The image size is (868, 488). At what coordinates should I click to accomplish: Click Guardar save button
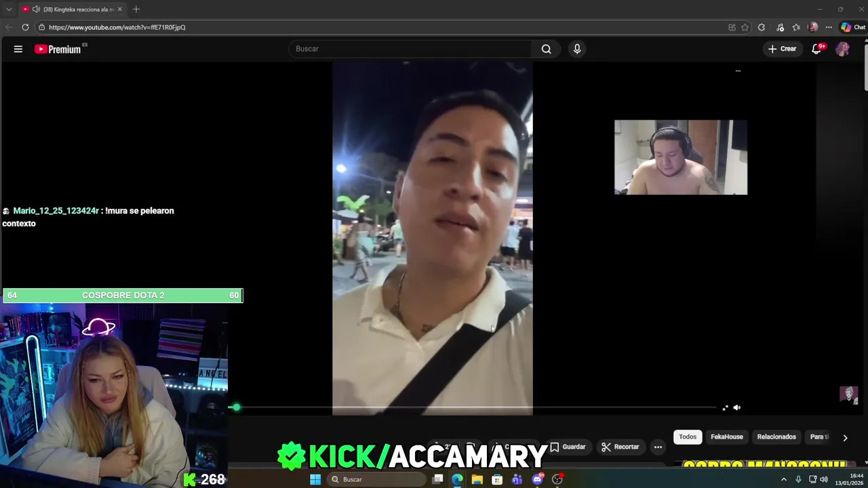[568, 447]
